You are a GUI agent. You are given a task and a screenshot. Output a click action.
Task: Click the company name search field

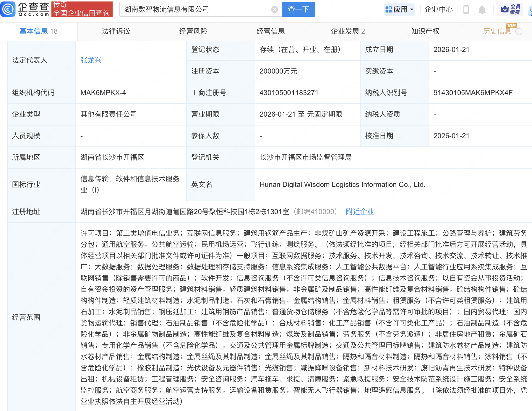coord(195,9)
